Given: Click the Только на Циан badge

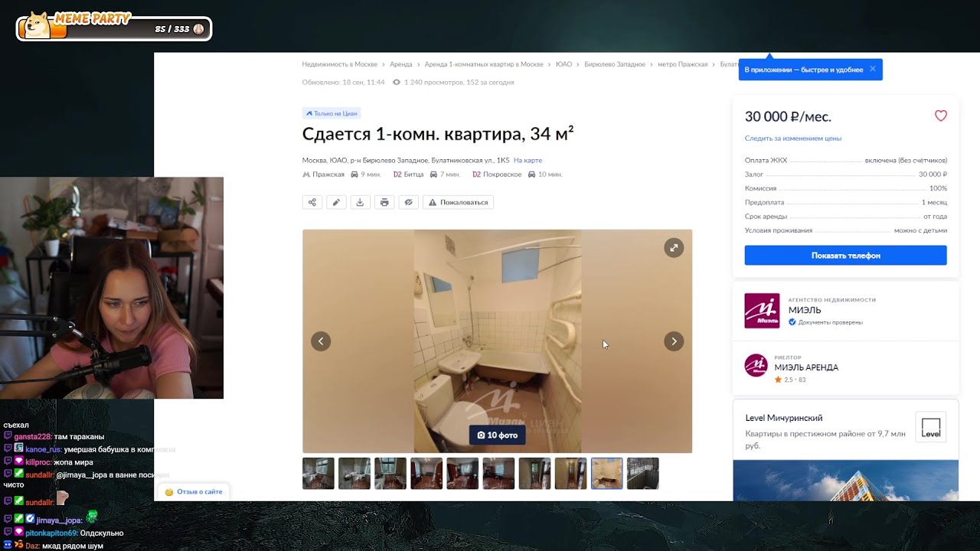Looking at the screenshot, I should [332, 113].
